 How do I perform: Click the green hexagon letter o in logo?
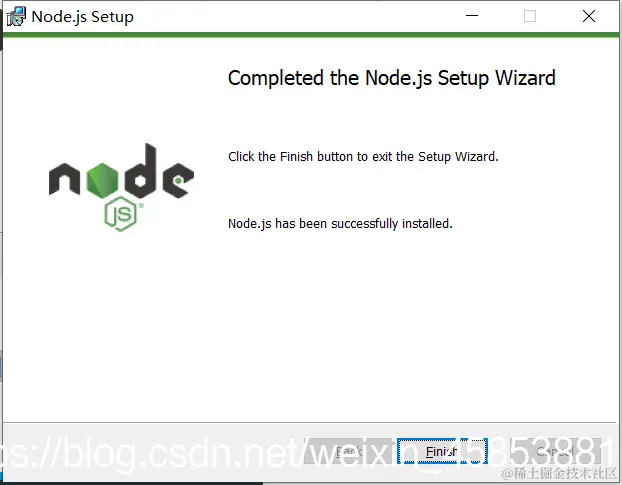pyautogui.click(x=102, y=180)
